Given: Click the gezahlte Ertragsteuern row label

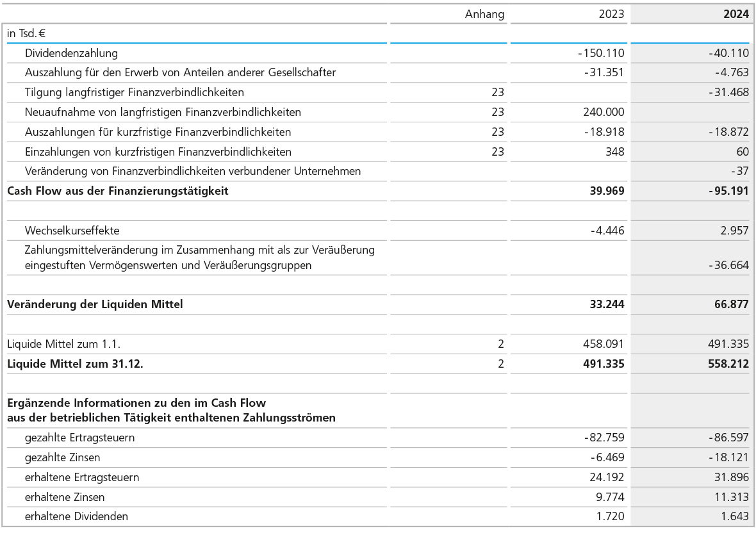Looking at the screenshot, I should coord(79,438).
